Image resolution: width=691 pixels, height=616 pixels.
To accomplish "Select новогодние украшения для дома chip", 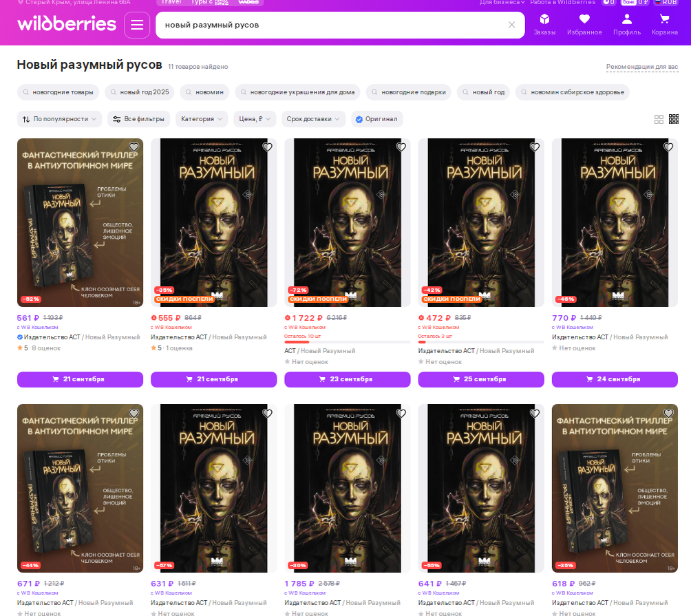I will 297,92.
